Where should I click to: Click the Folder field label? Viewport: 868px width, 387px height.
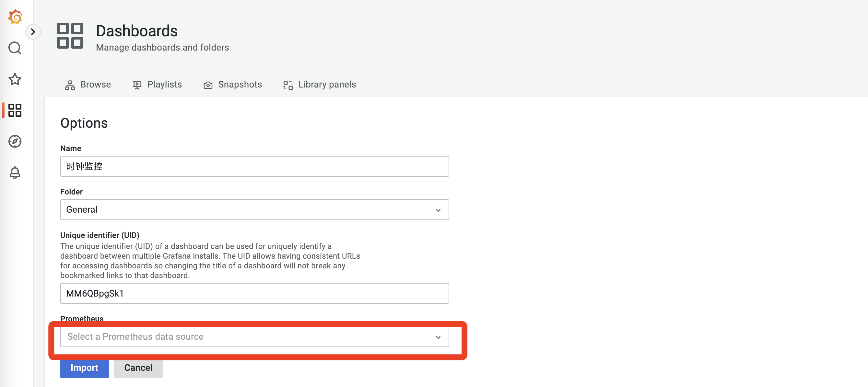(x=71, y=192)
